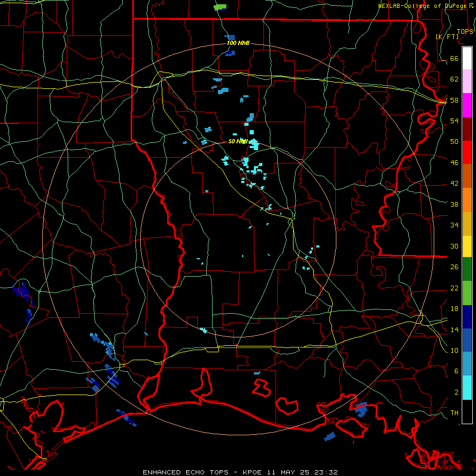Click the TH label at the legend bottom

click(x=454, y=413)
